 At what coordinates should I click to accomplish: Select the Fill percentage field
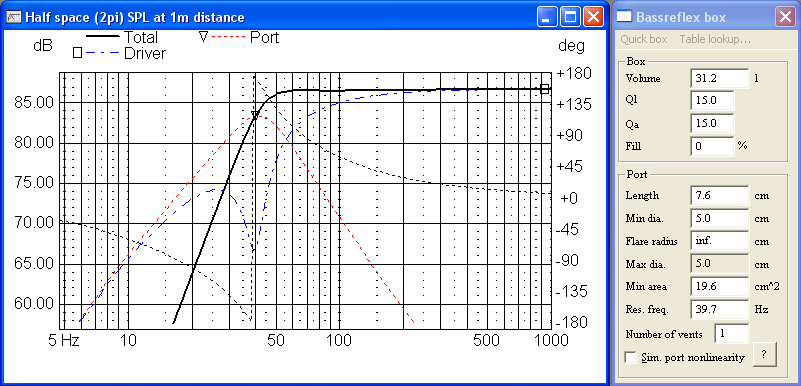712,146
